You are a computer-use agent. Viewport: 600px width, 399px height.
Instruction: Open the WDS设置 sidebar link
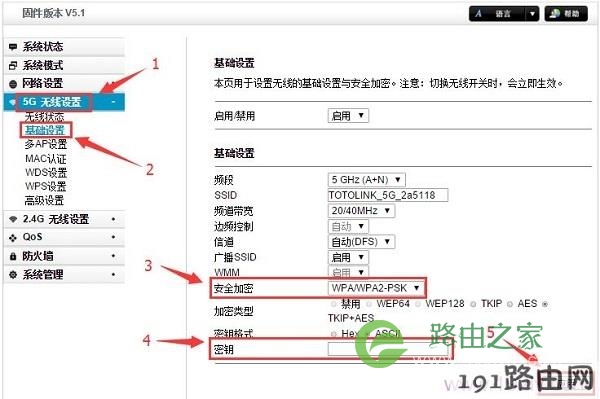click(x=46, y=172)
